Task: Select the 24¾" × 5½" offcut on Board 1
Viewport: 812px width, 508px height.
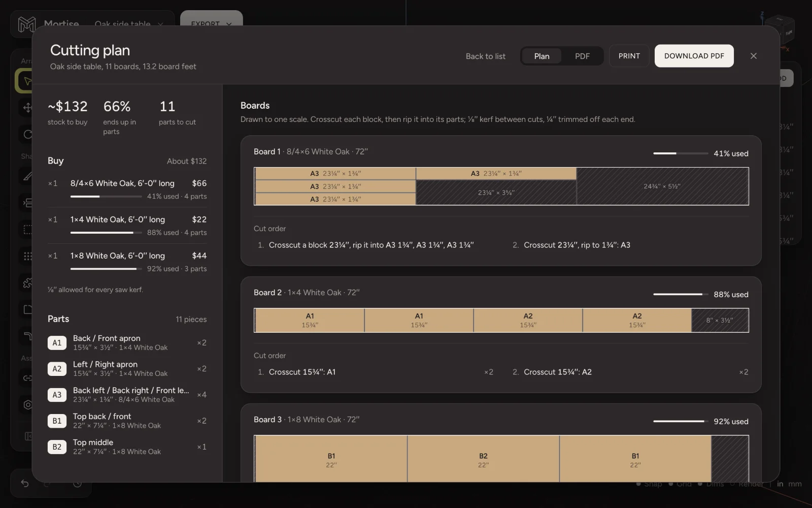Action: [x=662, y=186]
